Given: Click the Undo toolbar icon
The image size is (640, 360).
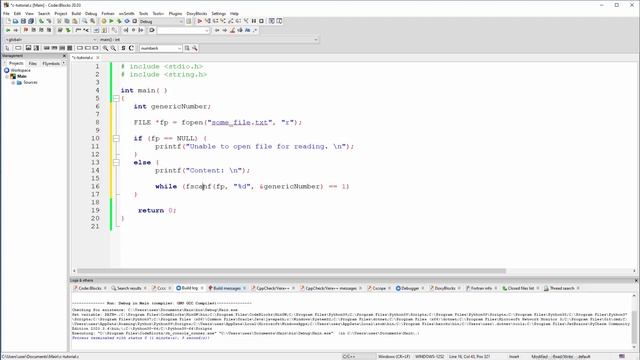Looking at the screenshot, I should click(x=41, y=21).
